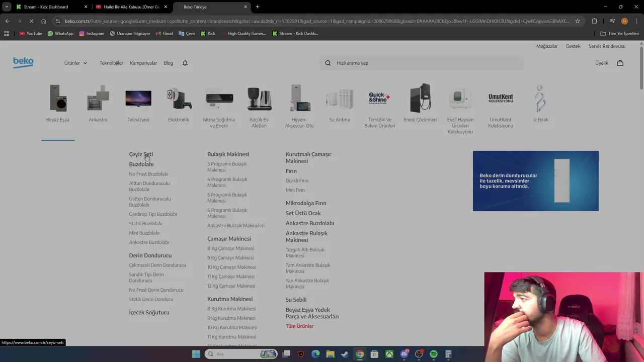This screenshot has width=644, height=362.
Task: Open Discord from the taskbar
Action: pos(404,354)
